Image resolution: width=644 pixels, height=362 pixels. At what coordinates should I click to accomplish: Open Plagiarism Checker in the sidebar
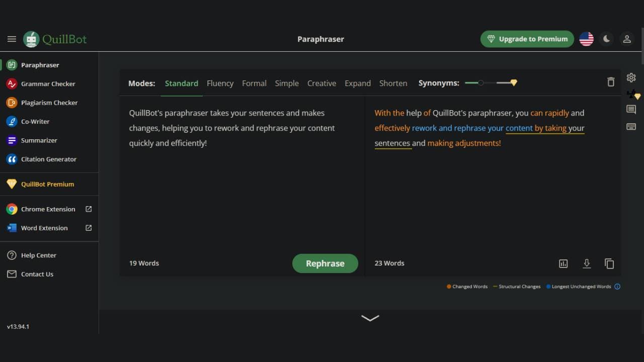[49, 103]
